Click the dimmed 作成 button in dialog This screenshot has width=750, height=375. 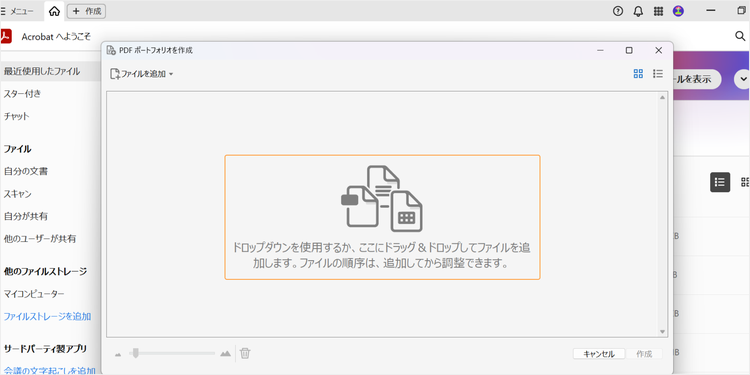pyautogui.click(x=644, y=354)
